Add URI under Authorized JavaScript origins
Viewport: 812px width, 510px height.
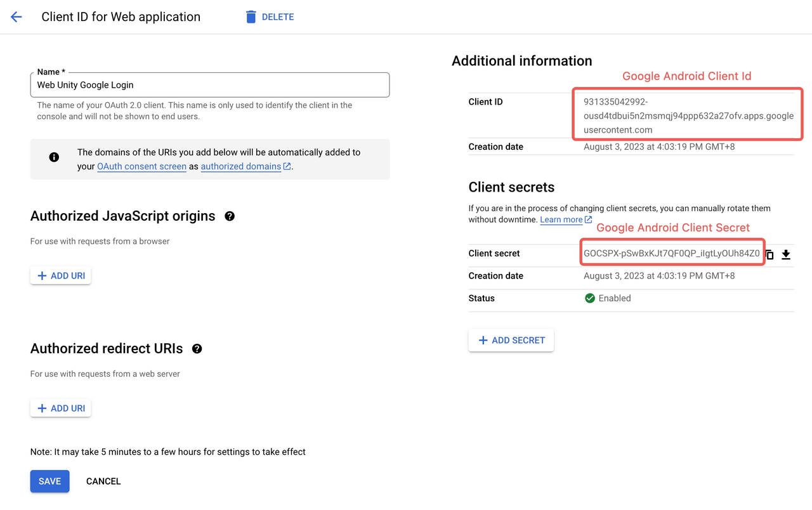coord(61,276)
